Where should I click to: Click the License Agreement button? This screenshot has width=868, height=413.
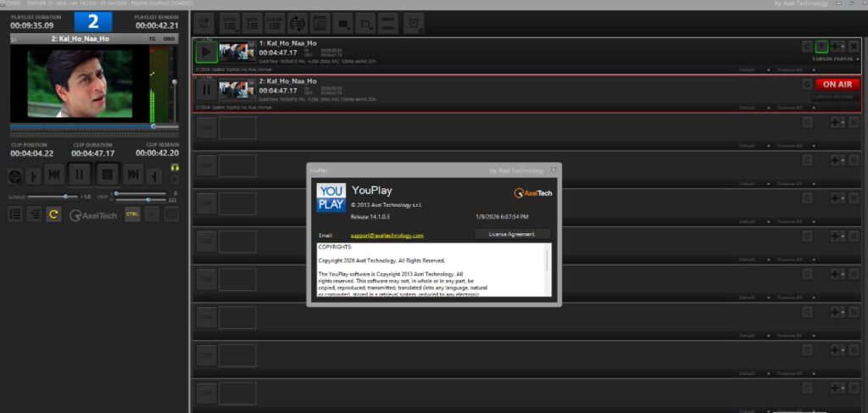click(511, 234)
